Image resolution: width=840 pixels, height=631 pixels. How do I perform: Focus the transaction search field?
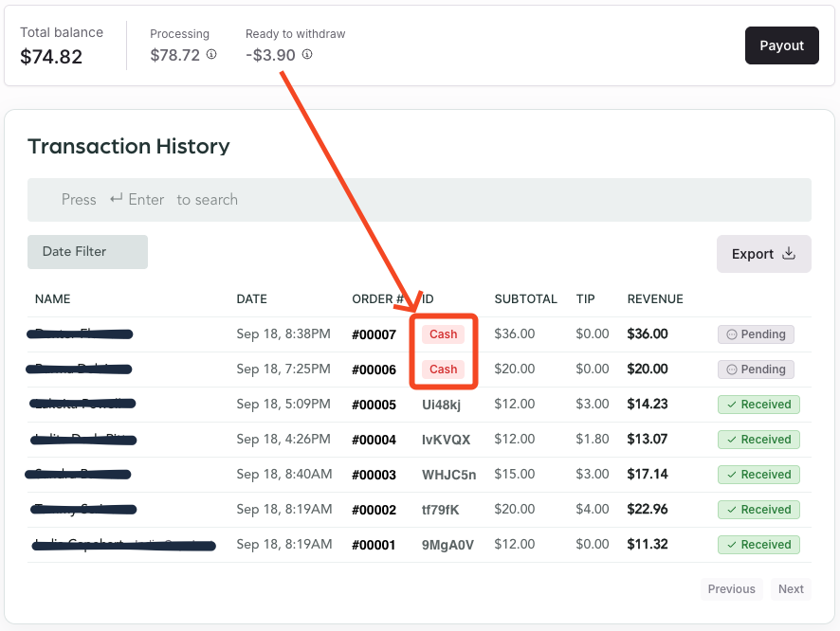(419, 200)
